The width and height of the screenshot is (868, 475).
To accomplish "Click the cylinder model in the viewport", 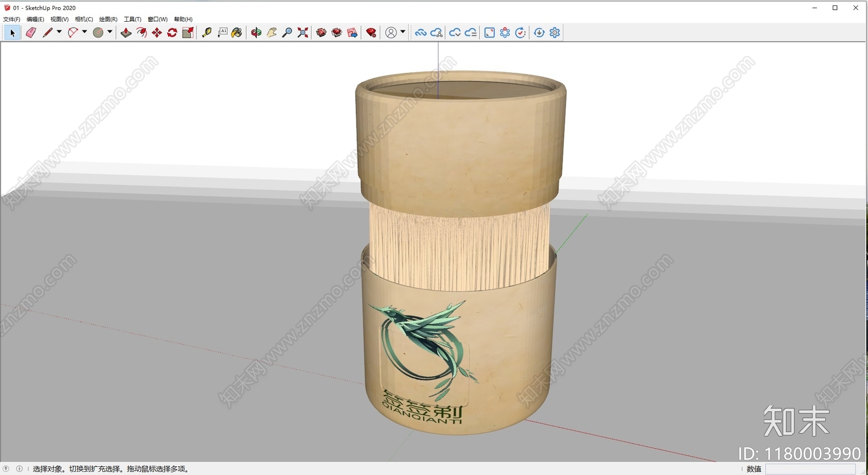I will click(460, 253).
